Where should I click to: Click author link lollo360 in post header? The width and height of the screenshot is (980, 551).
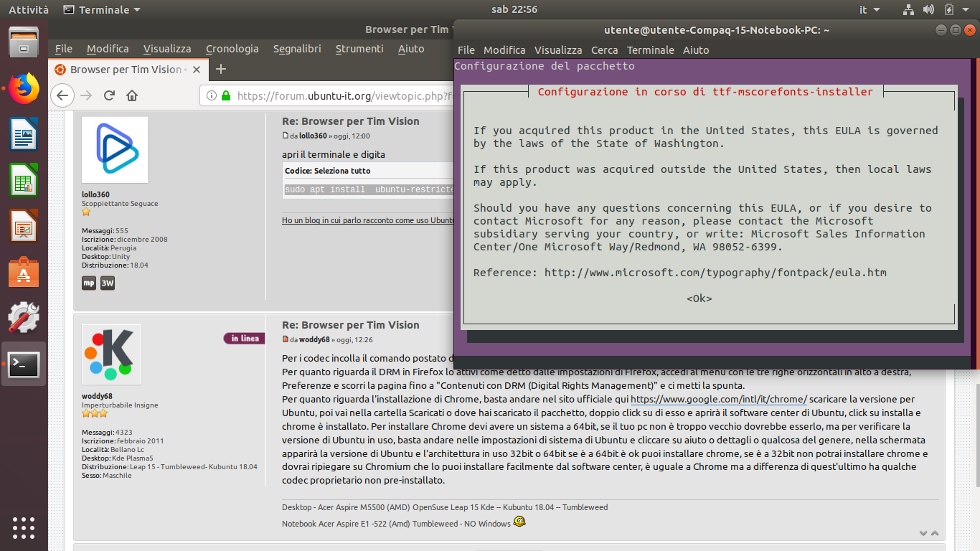click(x=313, y=136)
